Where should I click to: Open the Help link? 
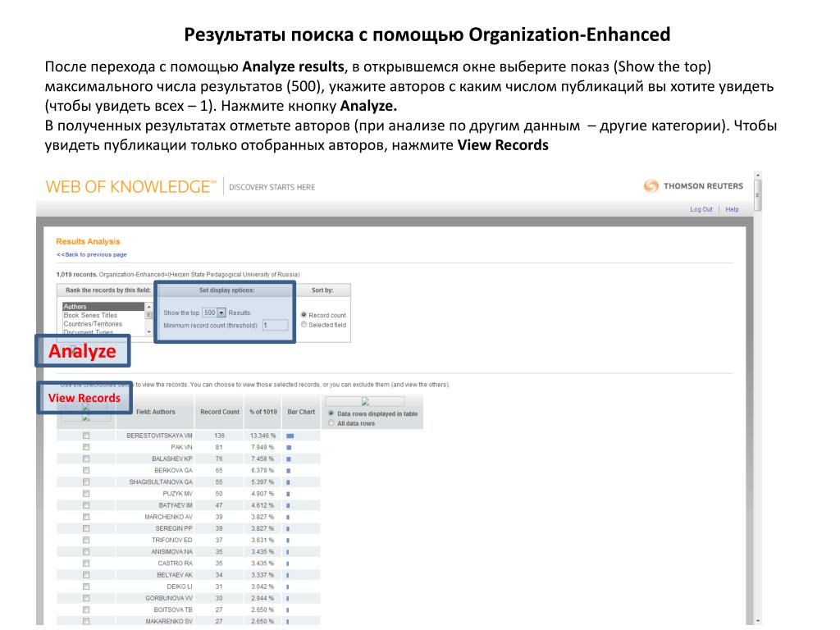732,209
